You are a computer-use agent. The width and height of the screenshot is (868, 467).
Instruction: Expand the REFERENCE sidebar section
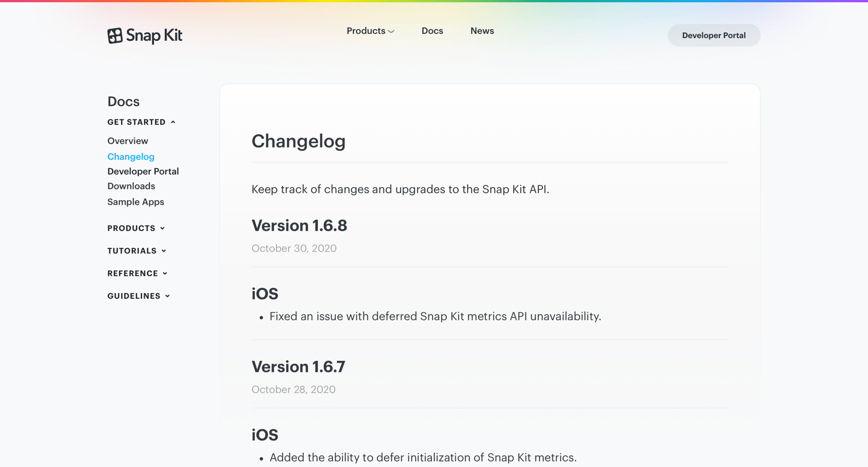[x=137, y=274]
